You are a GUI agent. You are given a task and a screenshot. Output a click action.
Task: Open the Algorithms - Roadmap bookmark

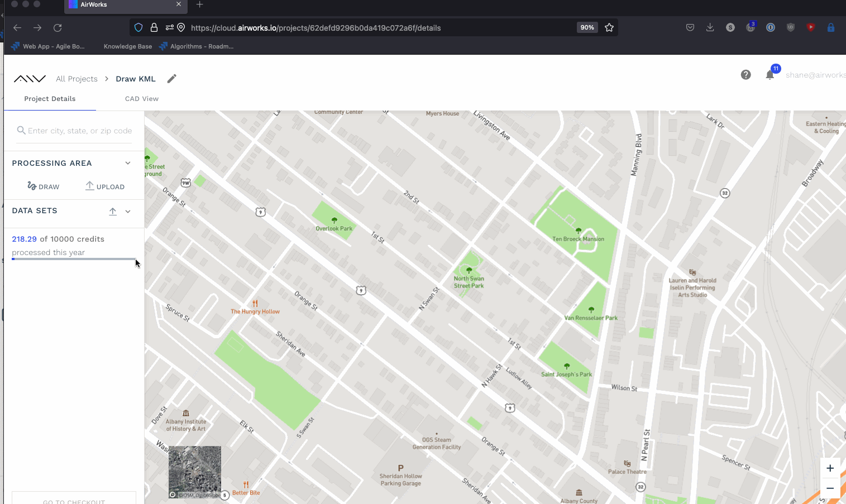point(196,46)
